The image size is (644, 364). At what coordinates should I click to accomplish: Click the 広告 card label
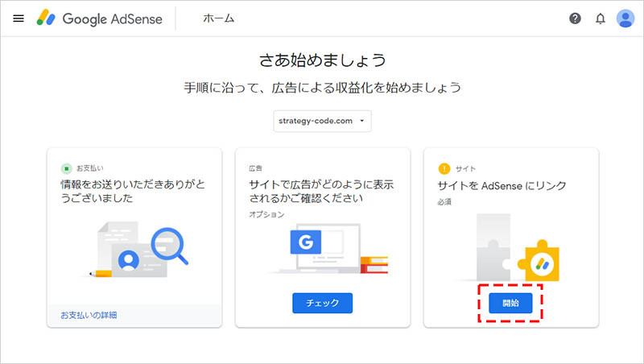[256, 168]
